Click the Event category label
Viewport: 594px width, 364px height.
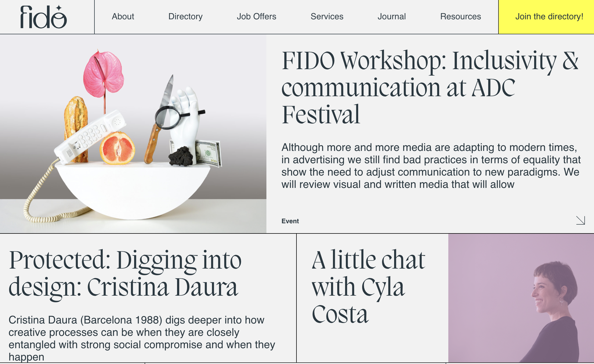[290, 221]
